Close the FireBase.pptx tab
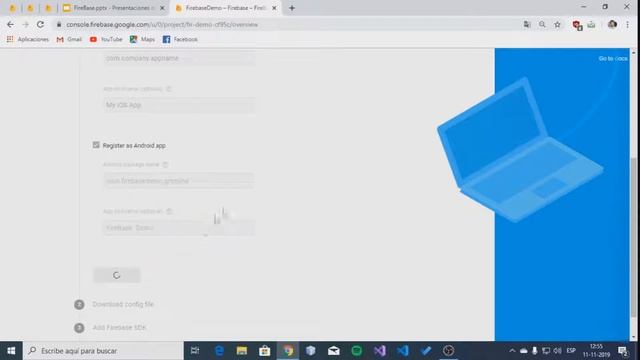This screenshot has width=640, height=360. coord(162,8)
